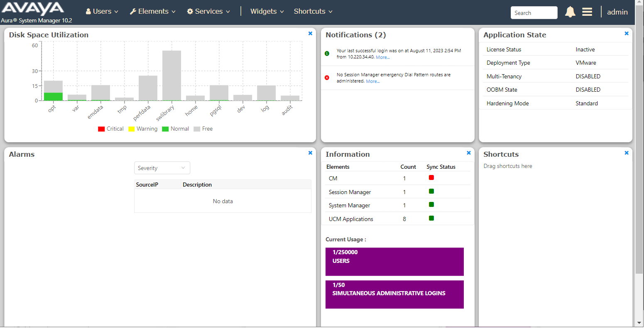Click the red error icon on Dial Pattern notification
Viewport: 644px width, 328px height.
pyautogui.click(x=327, y=78)
